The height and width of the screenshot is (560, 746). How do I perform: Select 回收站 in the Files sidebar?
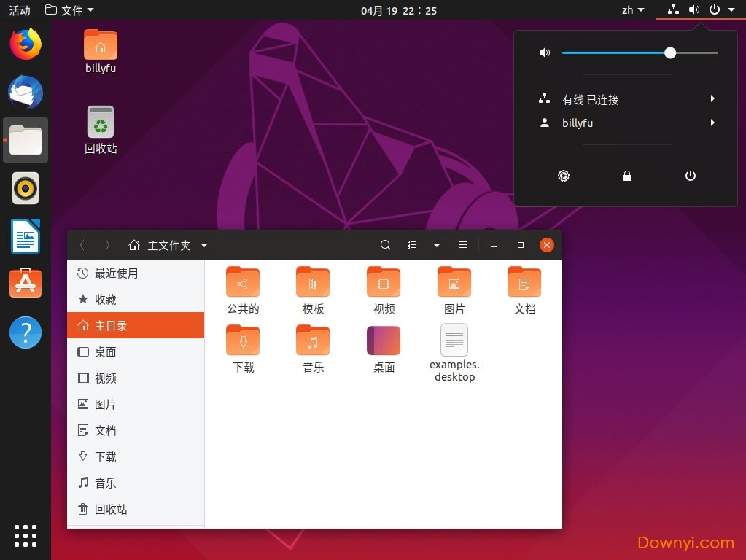(111, 510)
